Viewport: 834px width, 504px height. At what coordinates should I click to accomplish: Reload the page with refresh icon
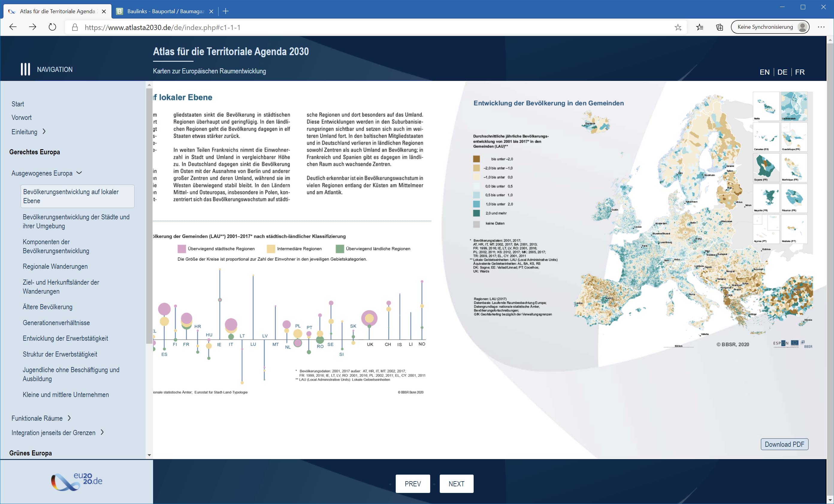pos(52,27)
